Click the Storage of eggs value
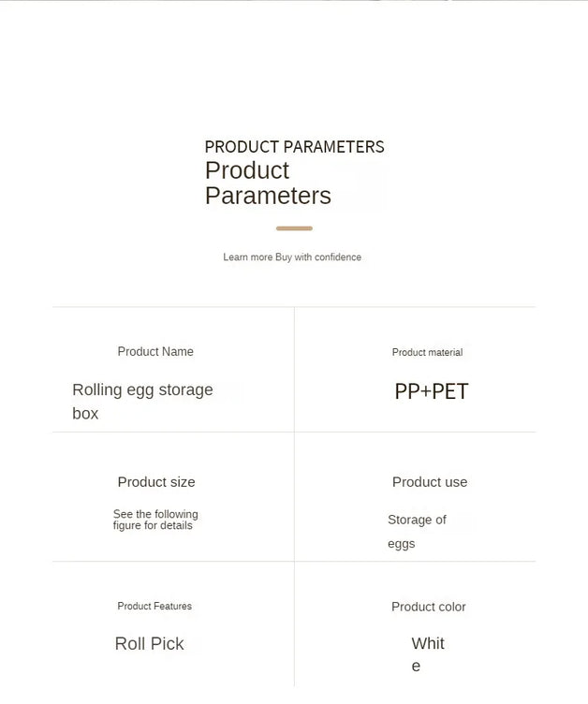This screenshot has width=588, height=704. tap(417, 532)
